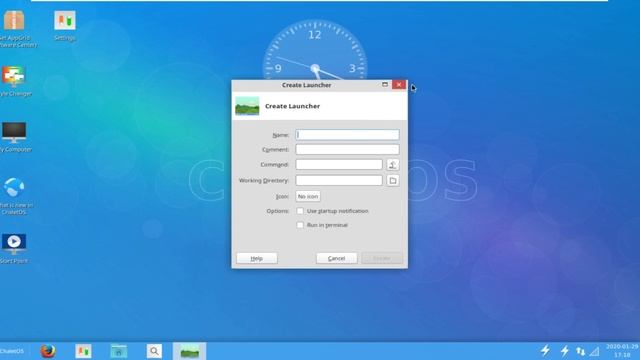Click the signal strength tray icon

pyautogui.click(x=595, y=351)
